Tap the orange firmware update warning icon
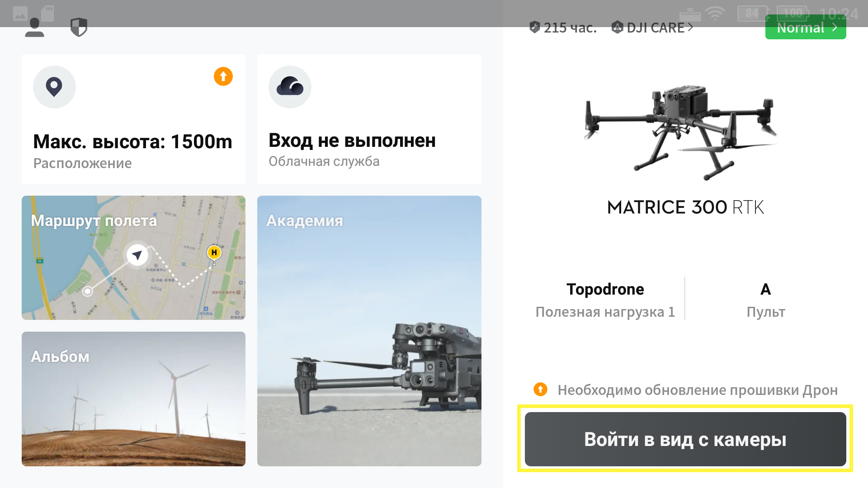This screenshot has height=488, width=868. click(540, 389)
